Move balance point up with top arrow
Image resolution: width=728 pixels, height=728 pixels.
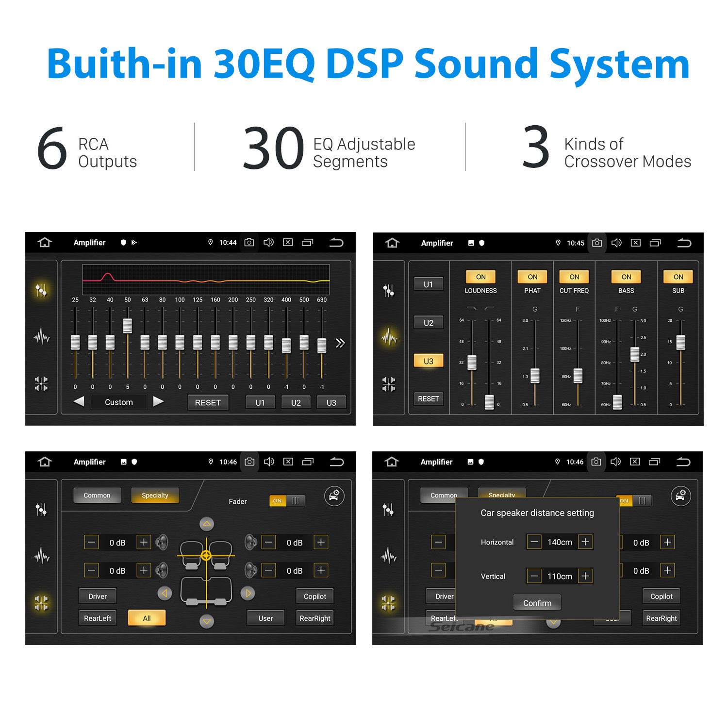(207, 524)
